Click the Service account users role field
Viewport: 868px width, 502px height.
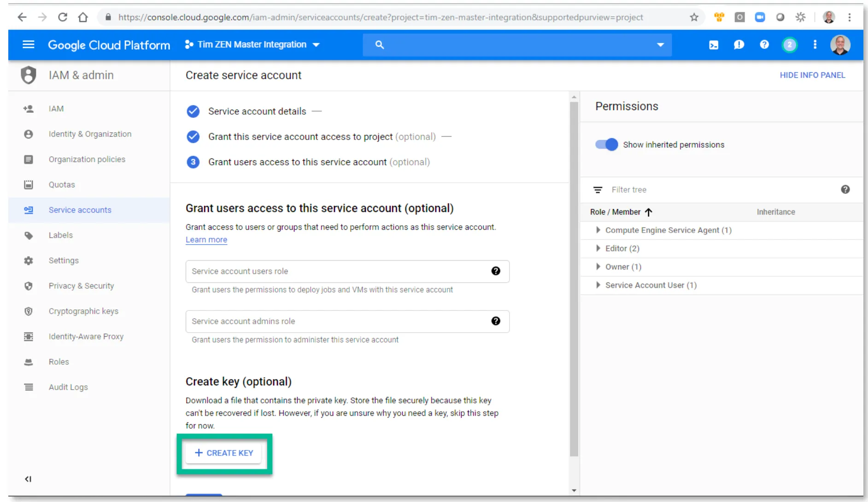click(x=347, y=271)
